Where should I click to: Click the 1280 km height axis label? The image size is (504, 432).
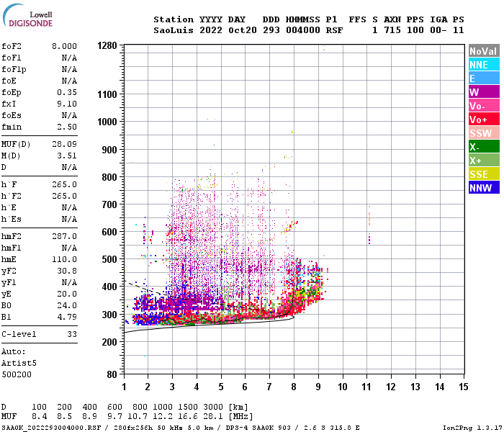tap(107, 45)
